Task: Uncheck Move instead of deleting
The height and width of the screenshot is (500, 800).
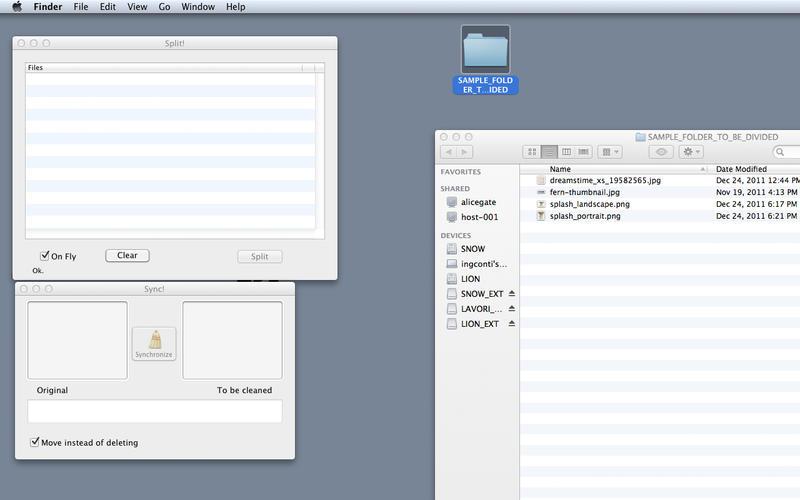Action: click(35, 442)
